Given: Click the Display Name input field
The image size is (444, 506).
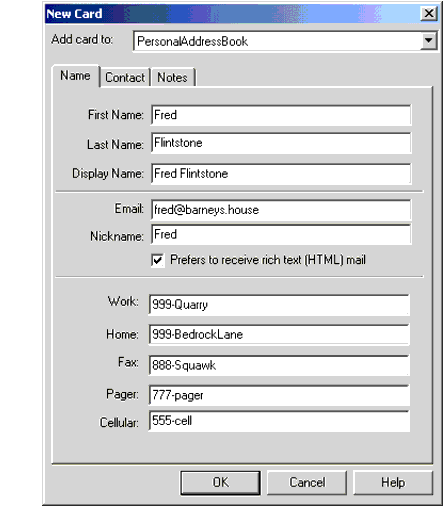Looking at the screenshot, I should [281, 174].
